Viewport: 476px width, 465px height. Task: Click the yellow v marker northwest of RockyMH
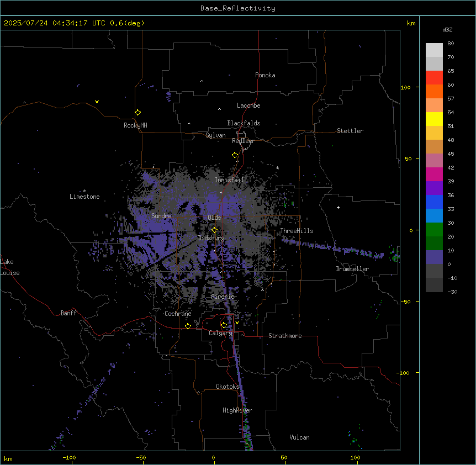point(97,102)
